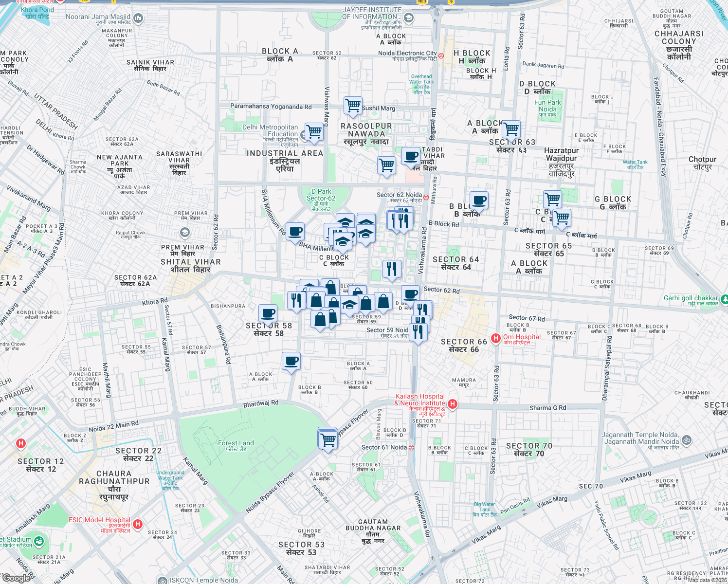
Task: Select the Sector 62 Noida metro station marker
Action: (x=427, y=197)
